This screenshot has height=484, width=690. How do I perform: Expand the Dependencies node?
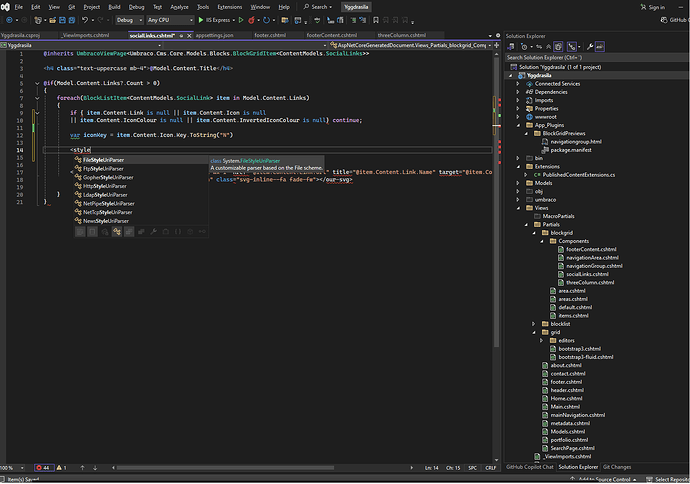pos(518,92)
